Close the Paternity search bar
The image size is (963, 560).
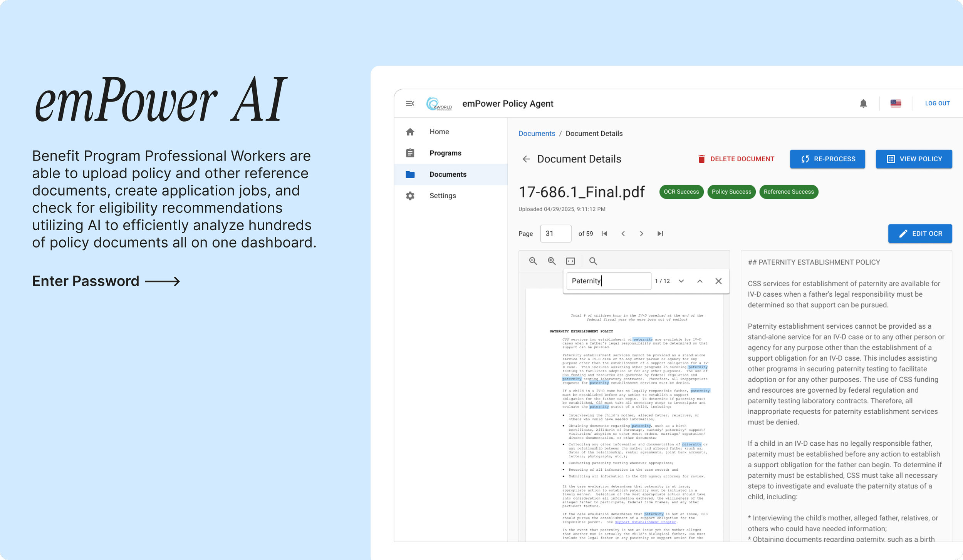719,281
